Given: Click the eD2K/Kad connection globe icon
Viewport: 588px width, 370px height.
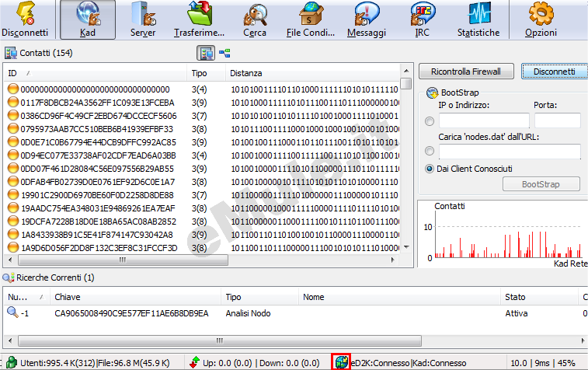Looking at the screenshot, I should pyautogui.click(x=341, y=362).
